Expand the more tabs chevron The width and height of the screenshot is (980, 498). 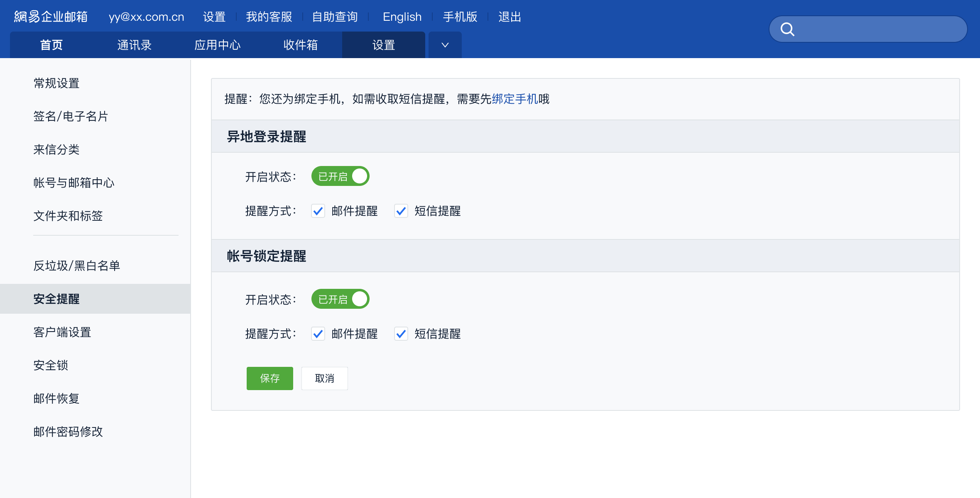[x=445, y=45]
